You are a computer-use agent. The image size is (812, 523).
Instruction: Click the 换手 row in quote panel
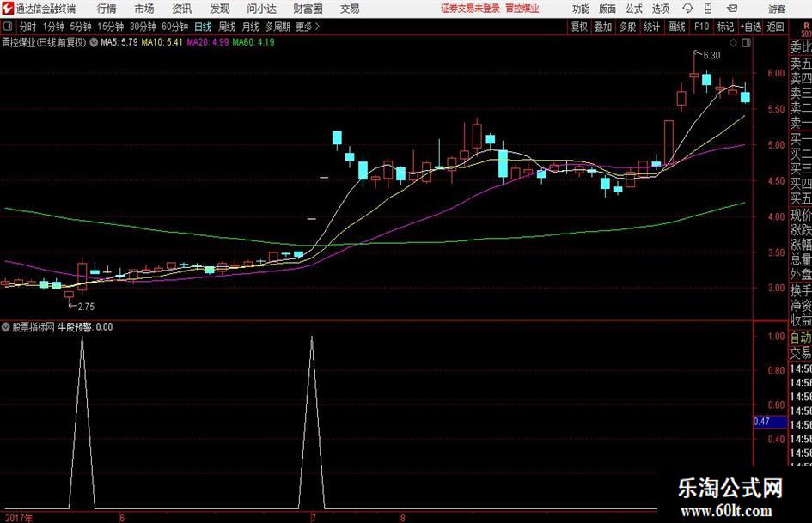coord(801,290)
